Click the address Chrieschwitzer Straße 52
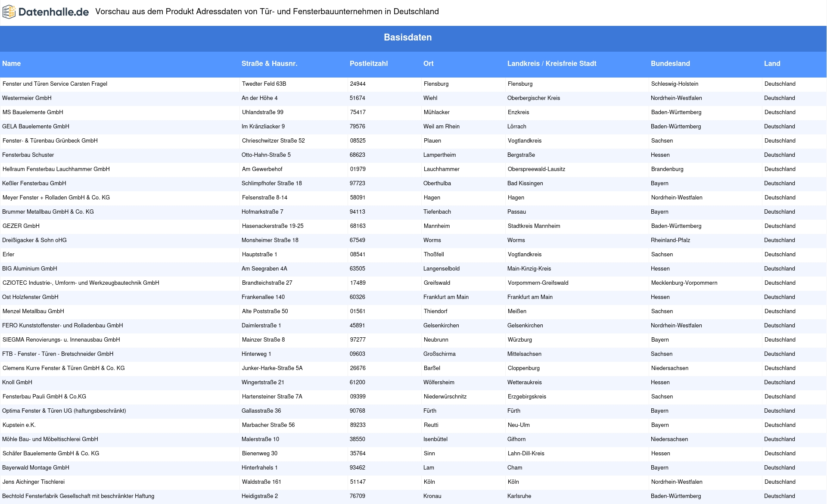827x504 pixels. click(274, 140)
